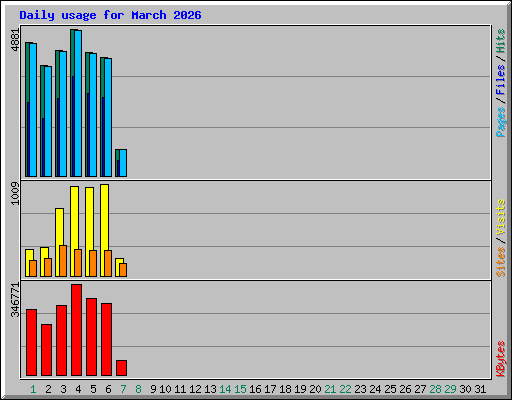This screenshot has width=512, height=400.
Task: Click day label 16 on the axis
Action: (x=255, y=389)
